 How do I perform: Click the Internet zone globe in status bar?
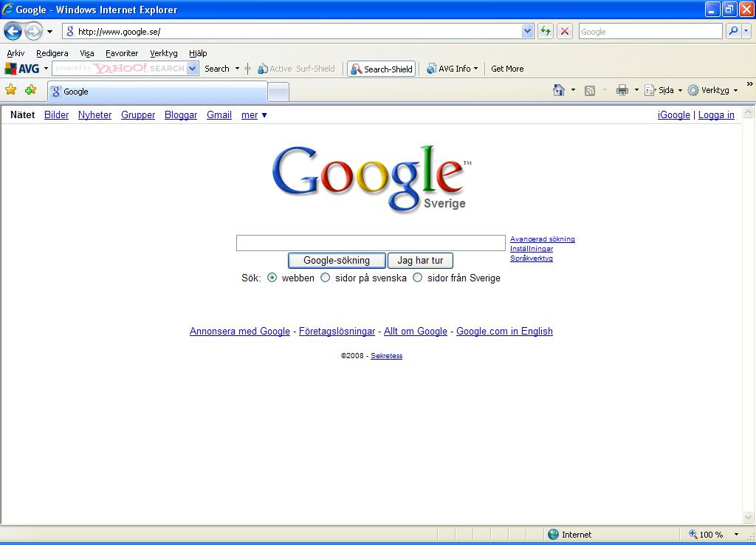(x=554, y=535)
